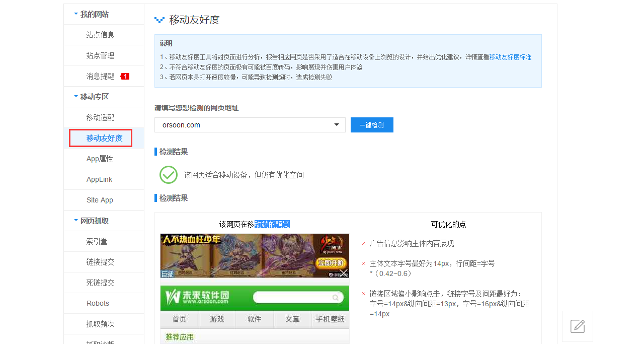Click the red message notification badge
Screen dimensions: 644x344
click(x=125, y=76)
